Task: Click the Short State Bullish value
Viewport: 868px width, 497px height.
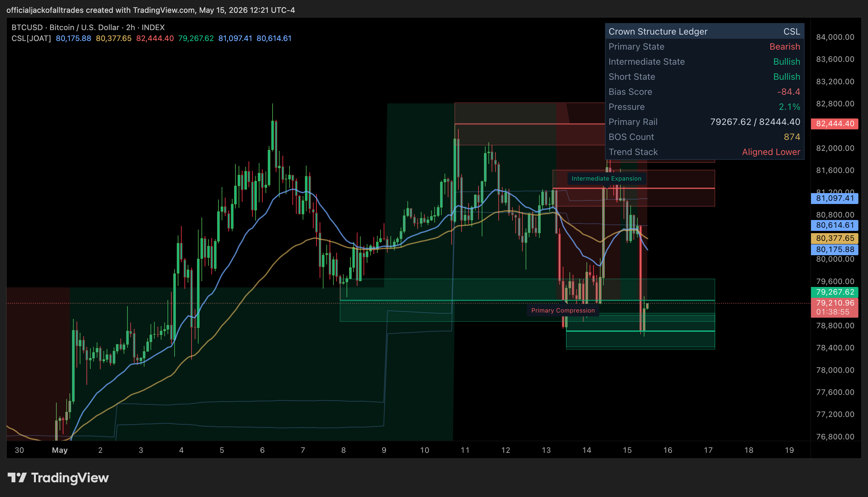Action: (787, 77)
